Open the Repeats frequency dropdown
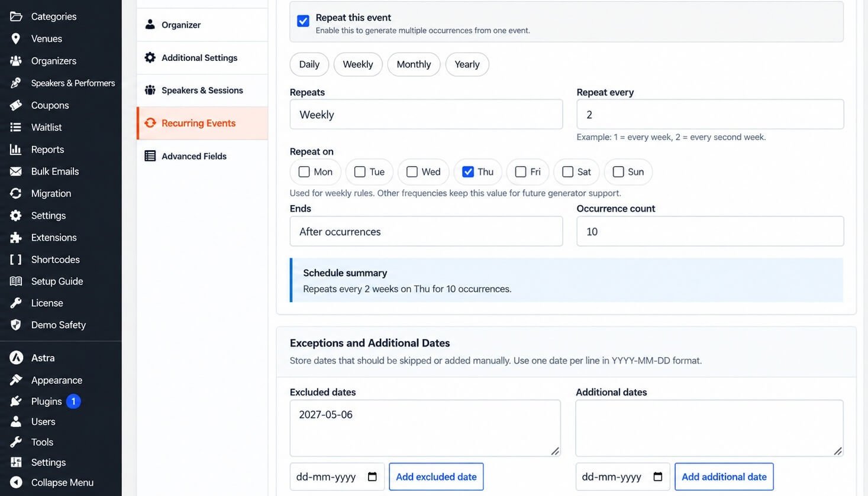This screenshot has height=496, width=868. 426,114
